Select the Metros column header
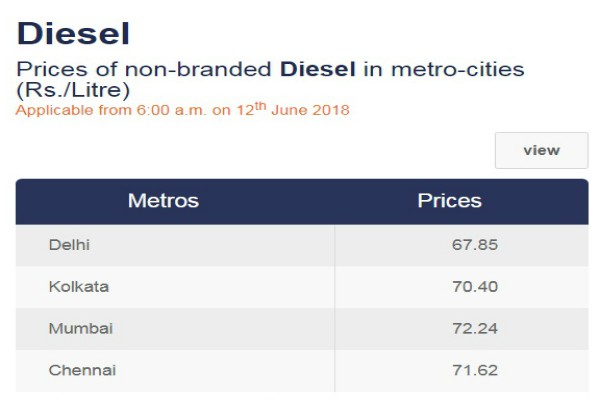Viewport: 600px width, 400px height. 163,201
